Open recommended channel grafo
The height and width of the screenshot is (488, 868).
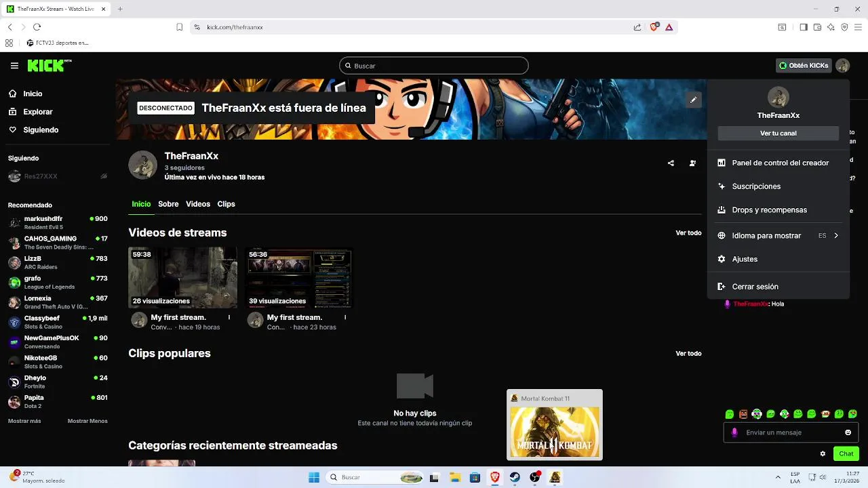pyautogui.click(x=58, y=283)
